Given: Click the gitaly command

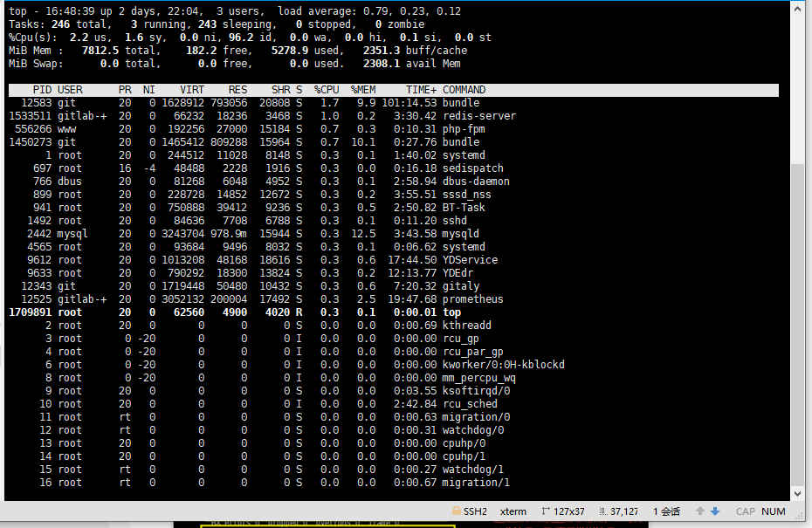Looking at the screenshot, I should tap(460, 285).
